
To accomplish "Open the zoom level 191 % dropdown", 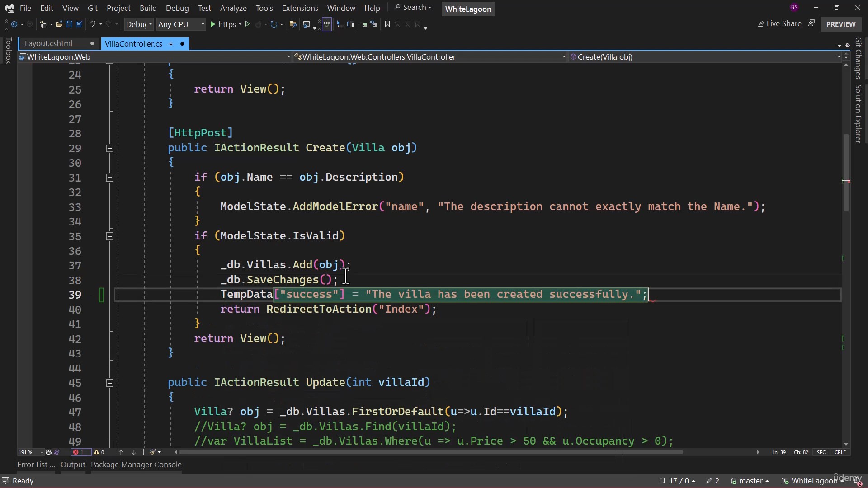I will click(42, 452).
